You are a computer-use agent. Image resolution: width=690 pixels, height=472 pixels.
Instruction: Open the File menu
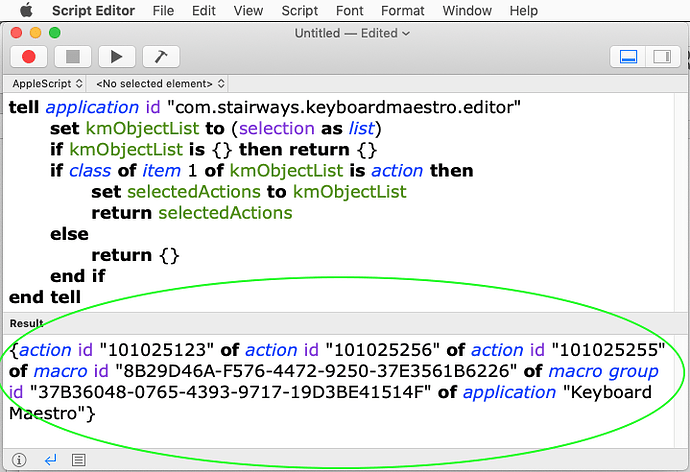pyautogui.click(x=163, y=11)
